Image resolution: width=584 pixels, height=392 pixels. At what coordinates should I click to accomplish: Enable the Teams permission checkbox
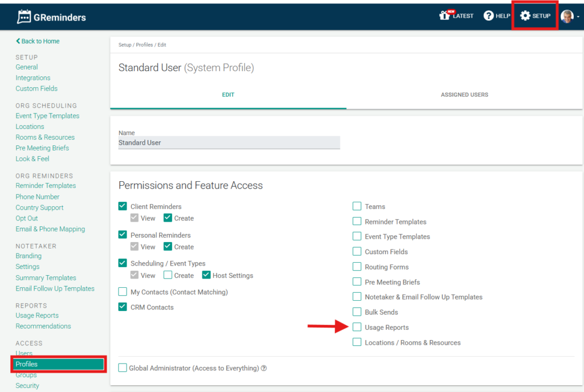[357, 206]
